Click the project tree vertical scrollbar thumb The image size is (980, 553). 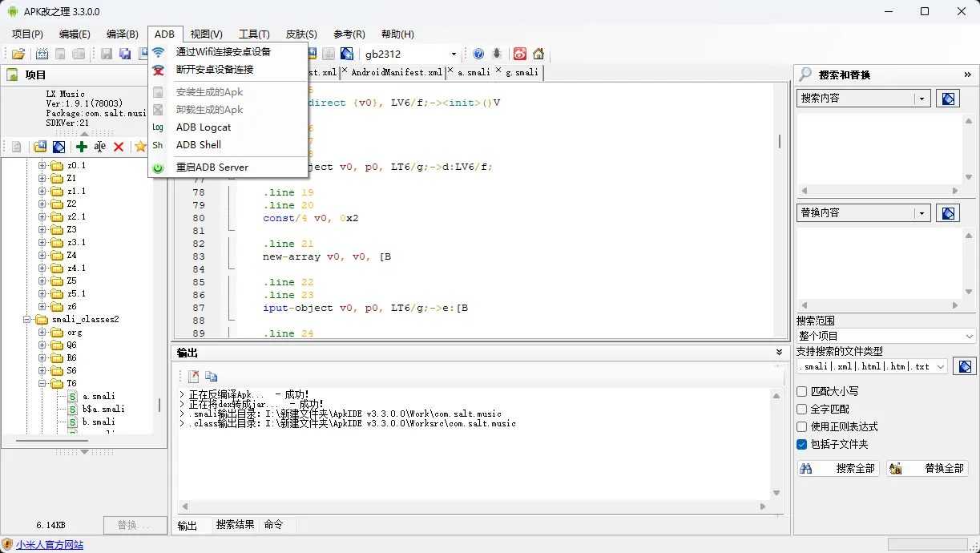click(x=159, y=405)
